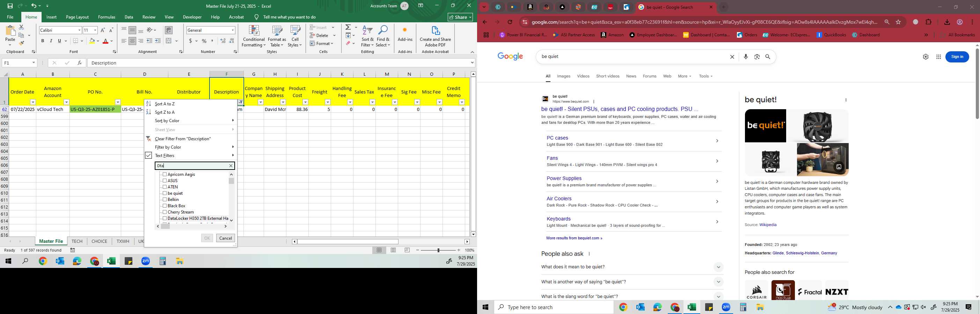
Task: Select Sort A to Z in filter menu
Action: point(165,104)
